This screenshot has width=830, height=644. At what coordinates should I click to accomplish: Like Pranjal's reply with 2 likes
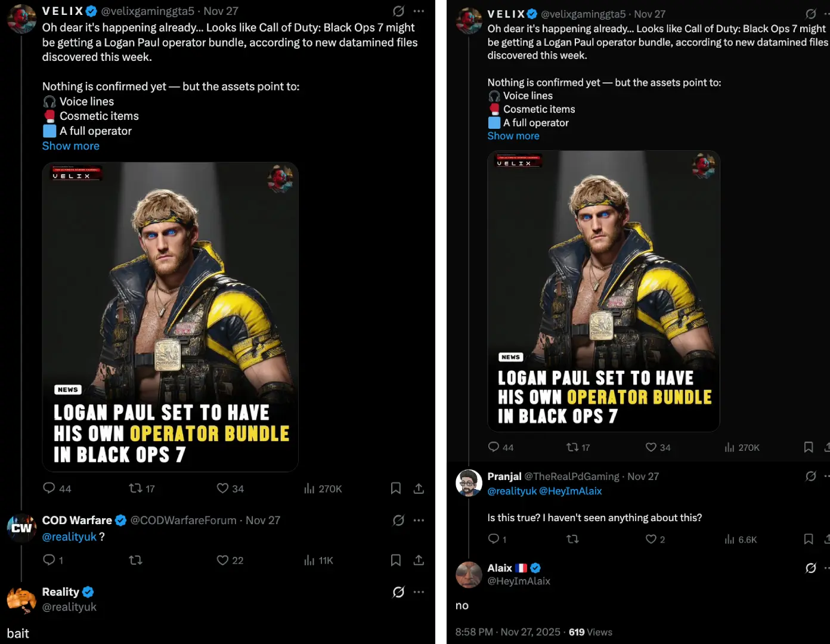[x=651, y=539]
